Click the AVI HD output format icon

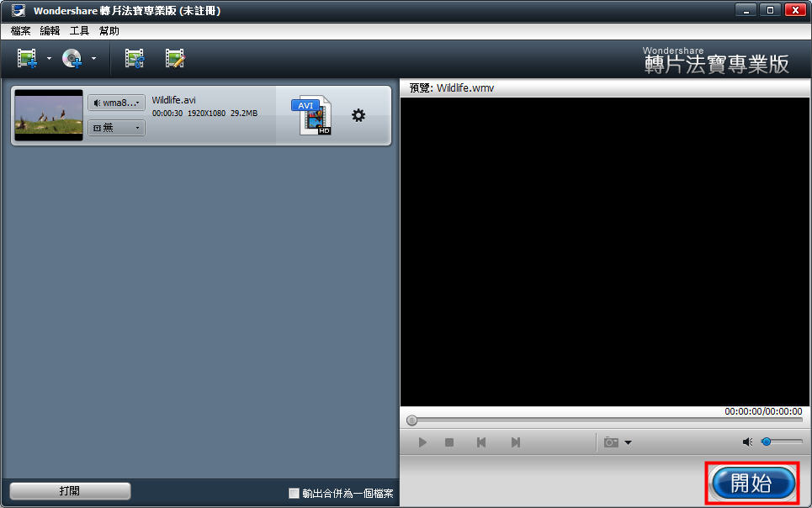[x=311, y=115]
